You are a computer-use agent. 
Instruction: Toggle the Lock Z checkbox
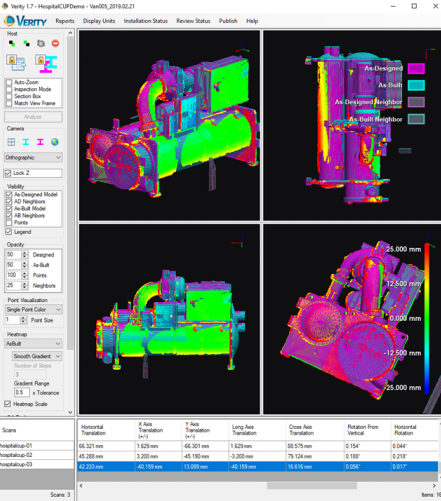pos(8,173)
